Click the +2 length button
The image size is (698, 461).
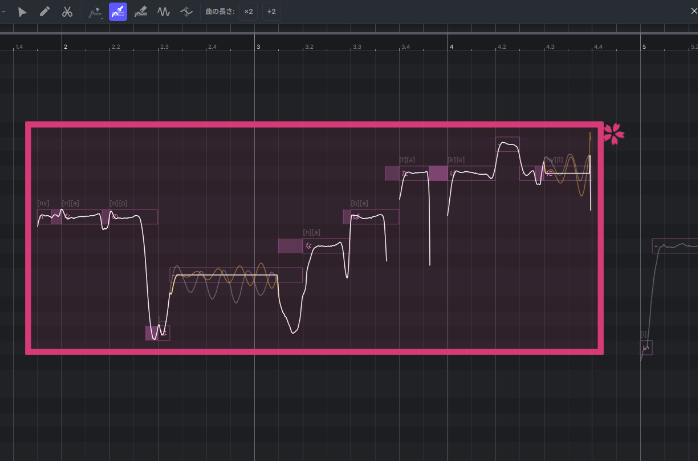tap(271, 12)
